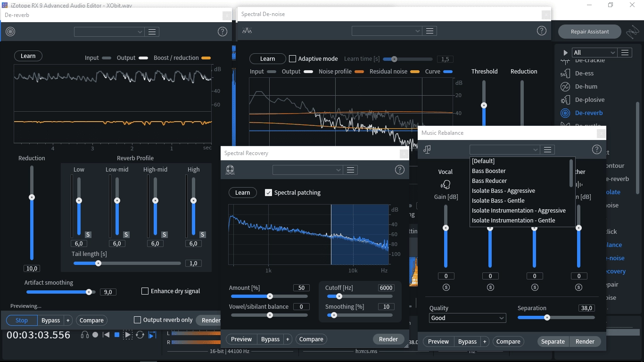Solo the Low-mid band in Reverb Profile
The height and width of the screenshot is (362, 644).
pos(126,234)
